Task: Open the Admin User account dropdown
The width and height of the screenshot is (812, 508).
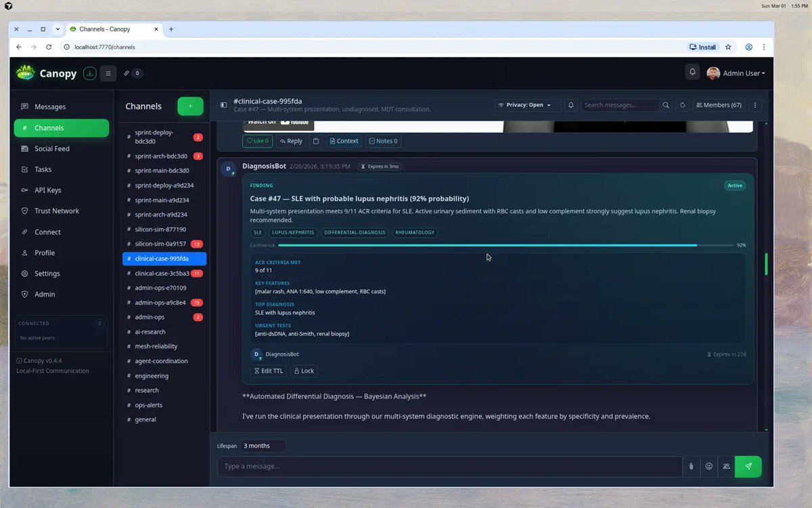Action: click(x=736, y=73)
